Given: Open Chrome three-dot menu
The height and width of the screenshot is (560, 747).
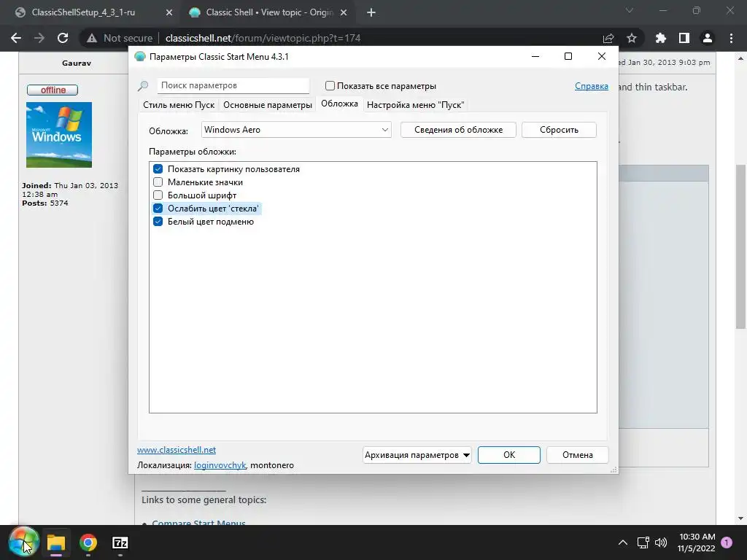Looking at the screenshot, I should (731, 38).
